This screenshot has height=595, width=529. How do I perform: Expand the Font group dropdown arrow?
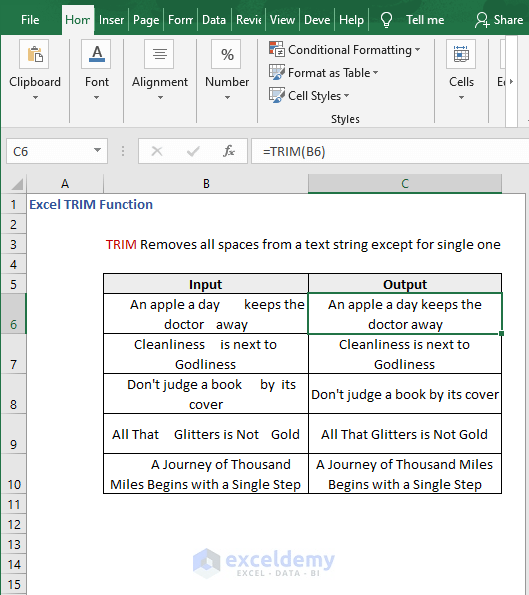coord(96,98)
